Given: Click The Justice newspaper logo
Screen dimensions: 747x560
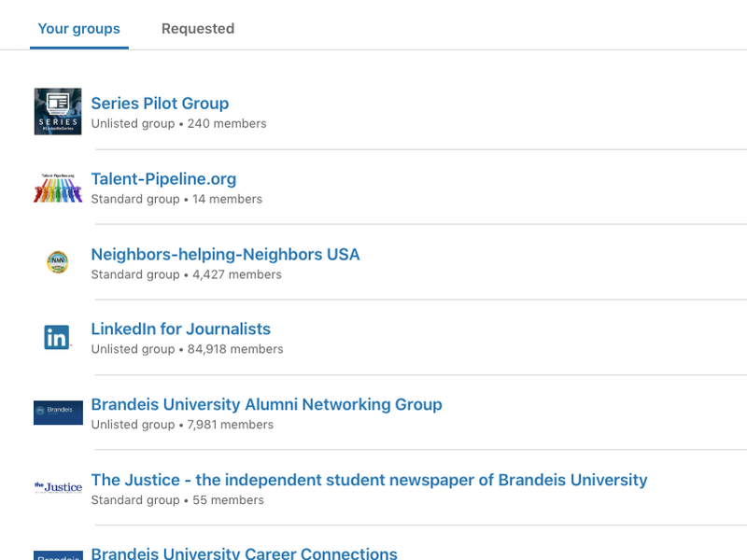Looking at the screenshot, I should 58,487.
